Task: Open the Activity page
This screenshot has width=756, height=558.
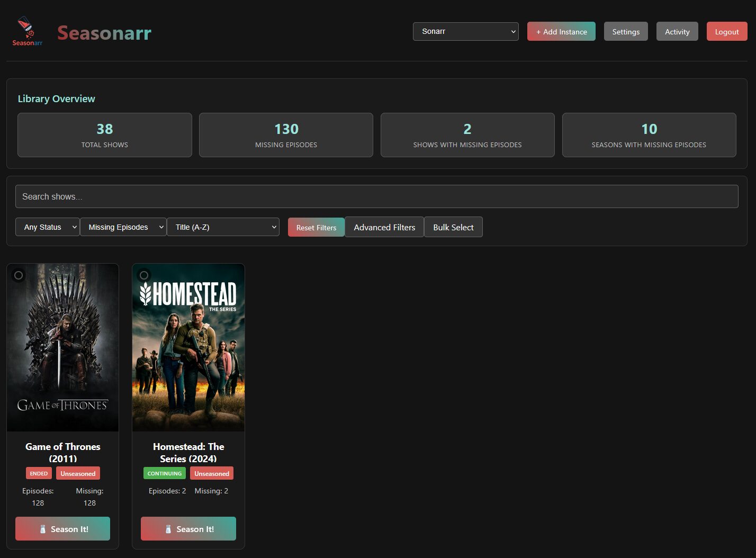Action: pos(677,31)
